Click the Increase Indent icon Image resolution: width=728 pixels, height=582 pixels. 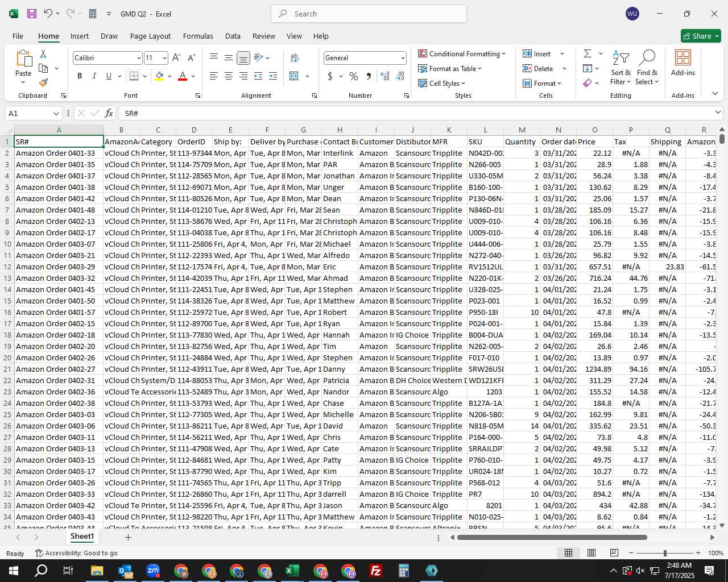[273, 76]
